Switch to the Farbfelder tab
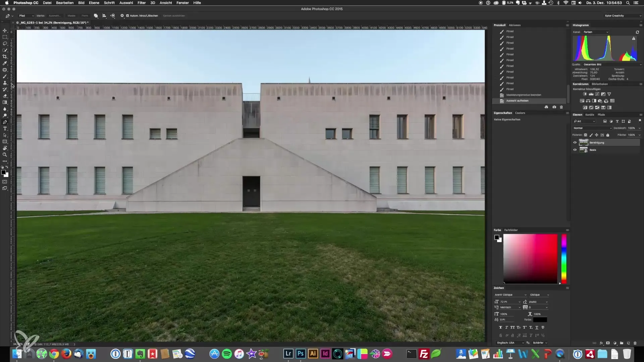644x362 pixels. [511, 230]
